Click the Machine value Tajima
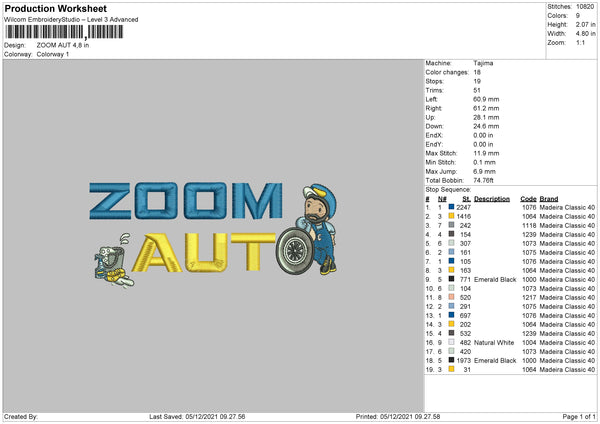 click(483, 63)
